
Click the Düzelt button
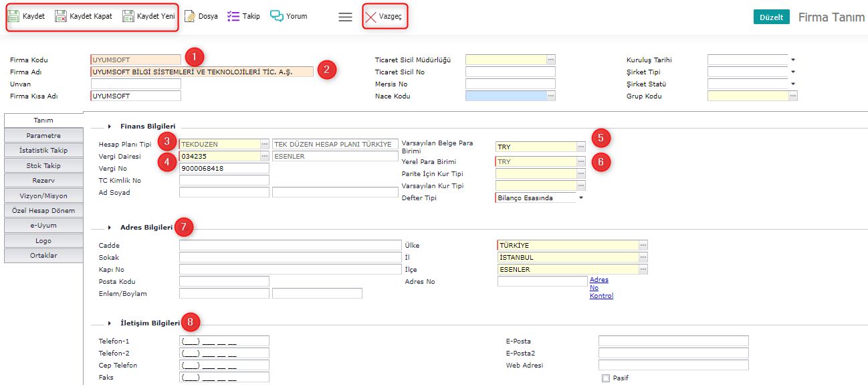click(x=771, y=17)
